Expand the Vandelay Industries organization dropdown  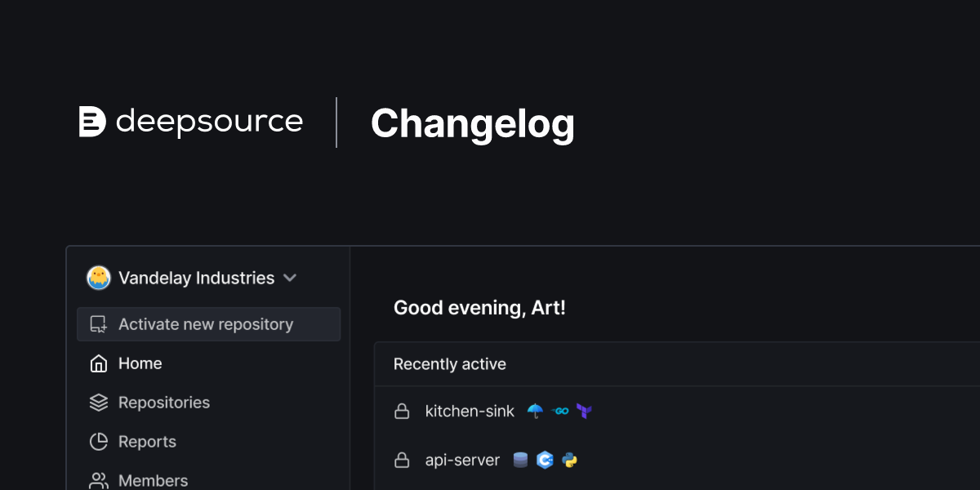290,278
